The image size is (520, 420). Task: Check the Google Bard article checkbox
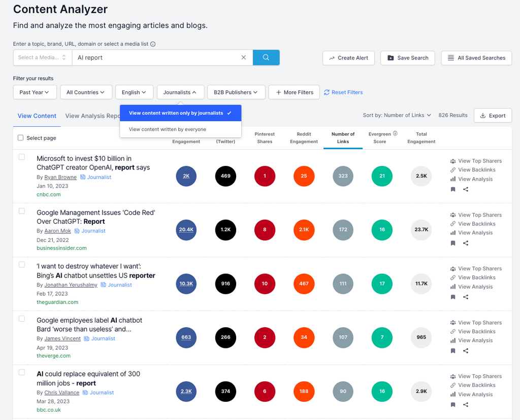(x=21, y=319)
